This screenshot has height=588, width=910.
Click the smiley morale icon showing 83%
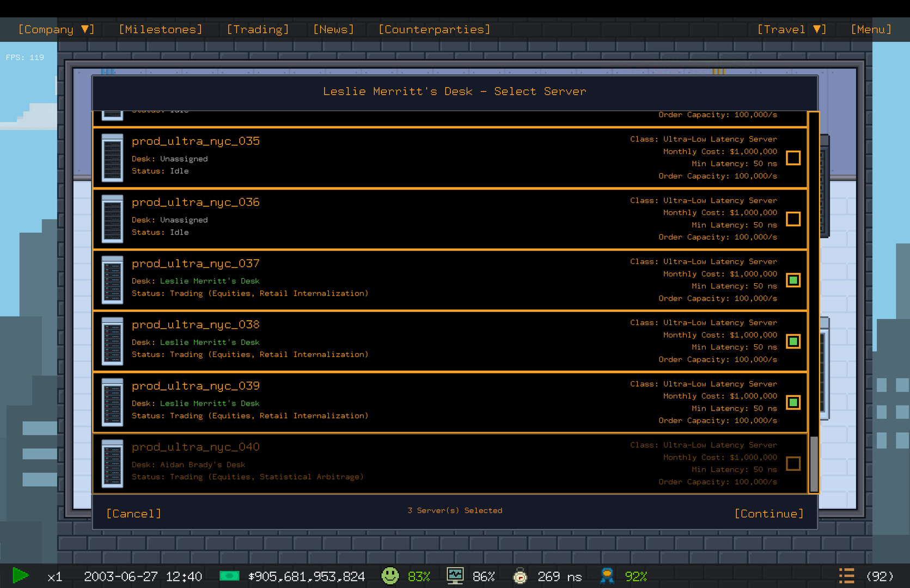(x=390, y=575)
